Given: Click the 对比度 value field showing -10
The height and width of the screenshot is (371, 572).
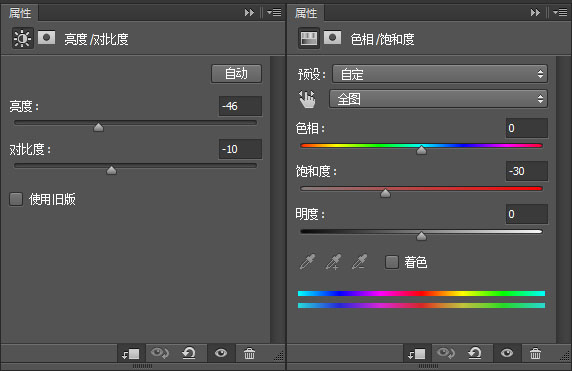Looking at the screenshot, I should coord(240,149).
